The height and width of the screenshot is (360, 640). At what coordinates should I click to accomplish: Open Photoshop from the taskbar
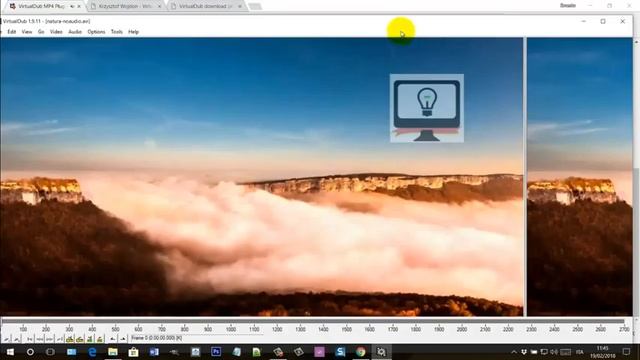[216, 352]
